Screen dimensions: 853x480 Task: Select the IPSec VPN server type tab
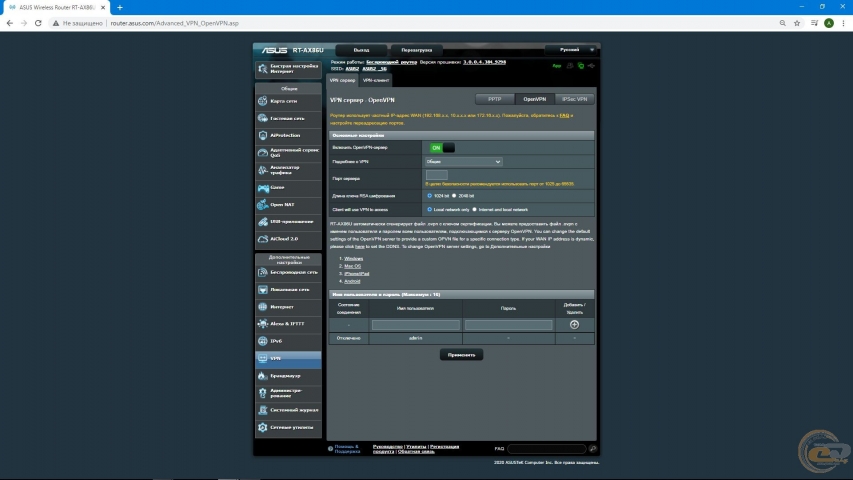[x=574, y=99]
